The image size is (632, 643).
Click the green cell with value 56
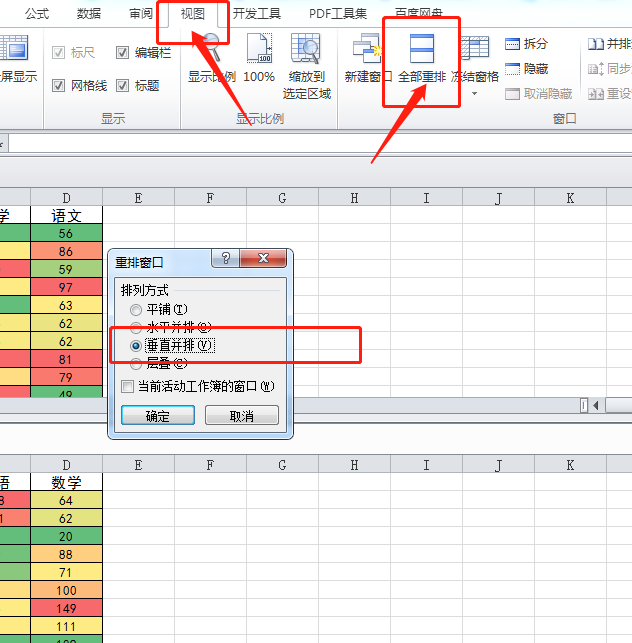[66, 233]
